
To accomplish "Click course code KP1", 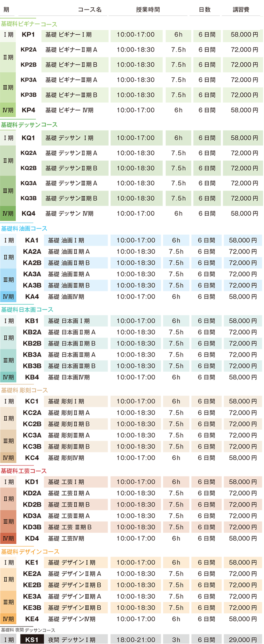I will coord(28,35).
